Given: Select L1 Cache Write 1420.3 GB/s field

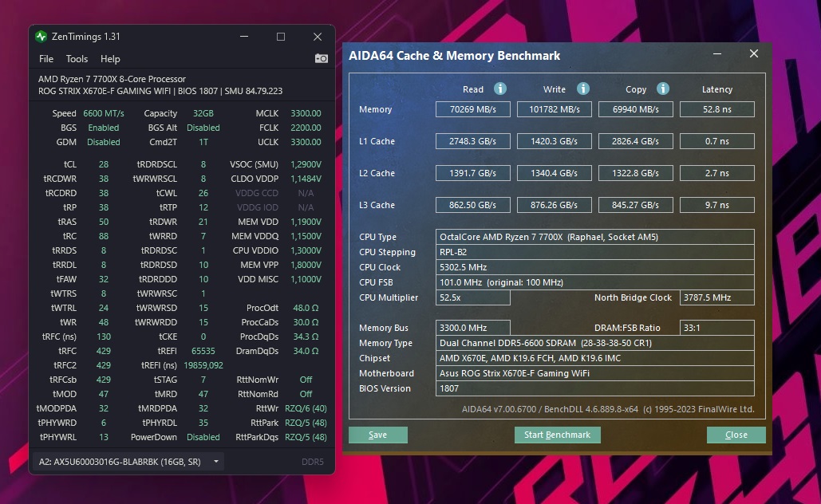Looking at the screenshot, I should click(x=554, y=141).
